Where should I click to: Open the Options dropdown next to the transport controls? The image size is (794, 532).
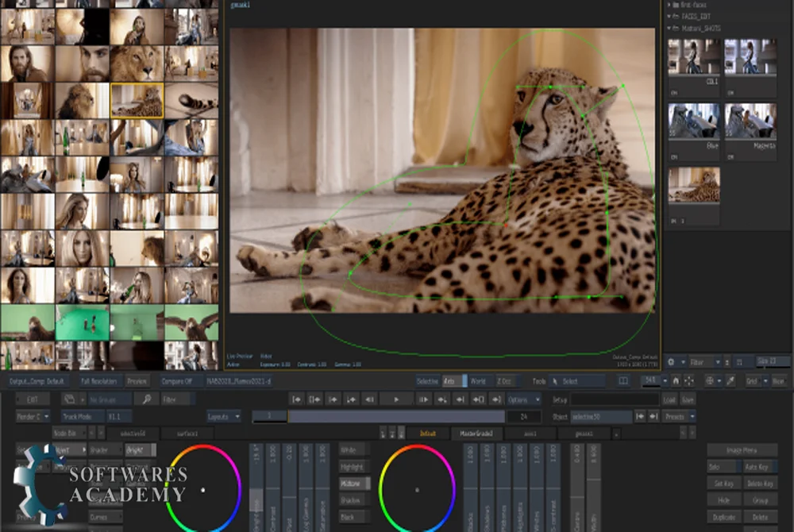pyautogui.click(x=523, y=399)
